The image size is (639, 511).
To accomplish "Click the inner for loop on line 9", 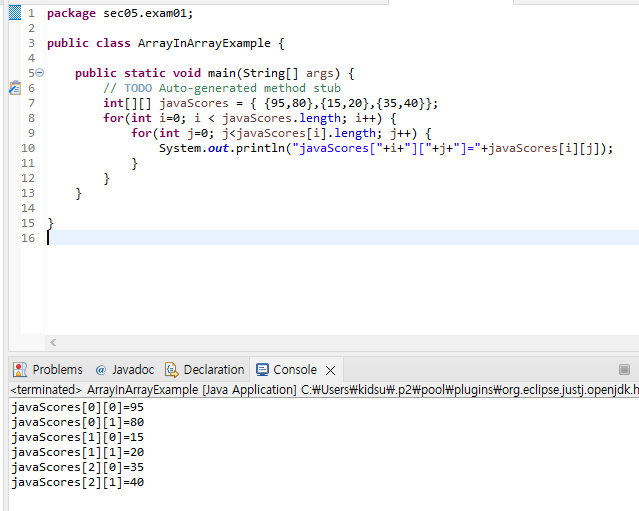I will [281, 133].
